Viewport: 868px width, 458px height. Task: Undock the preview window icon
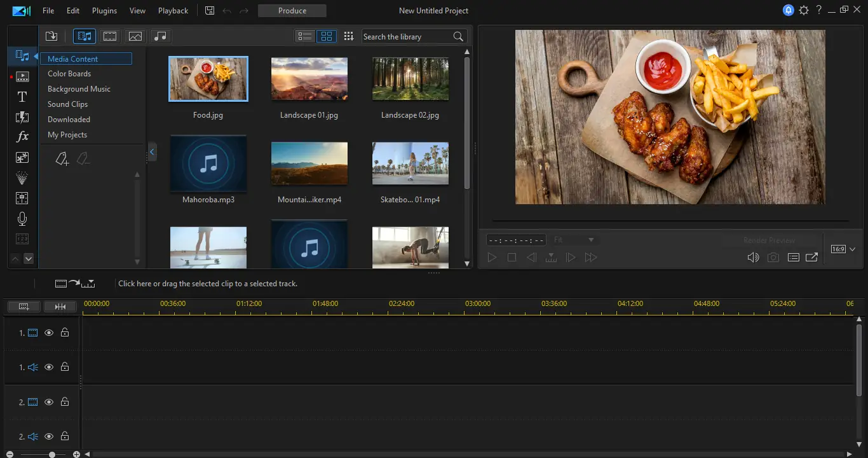(811, 258)
